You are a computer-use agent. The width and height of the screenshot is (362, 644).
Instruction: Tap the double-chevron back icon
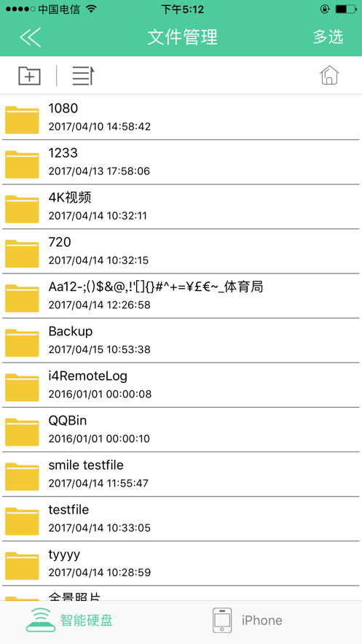pyautogui.click(x=30, y=37)
